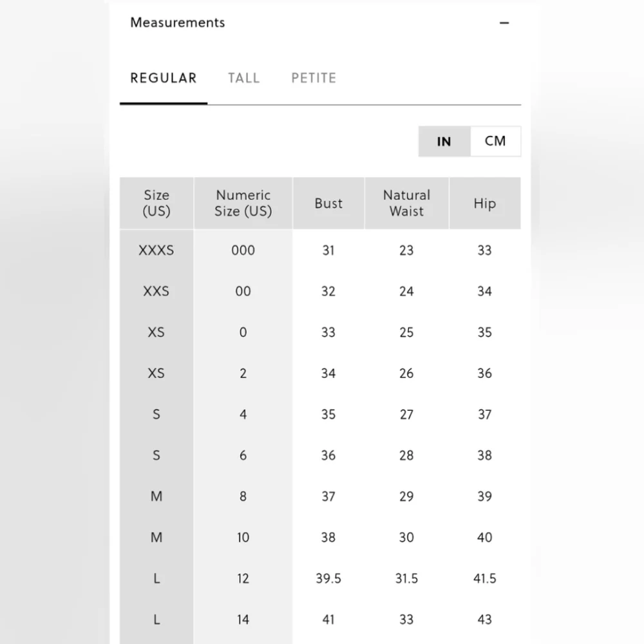Click numeric size 000 cell

pyautogui.click(x=243, y=250)
